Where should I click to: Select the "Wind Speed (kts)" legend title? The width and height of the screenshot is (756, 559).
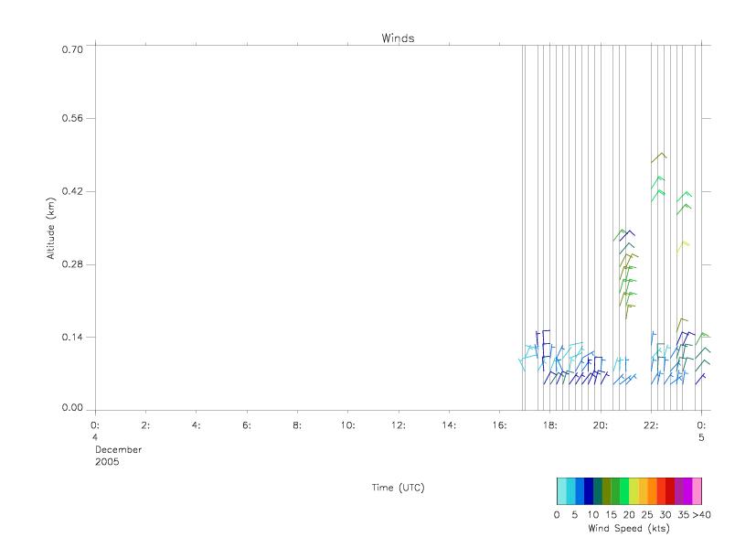tap(629, 528)
